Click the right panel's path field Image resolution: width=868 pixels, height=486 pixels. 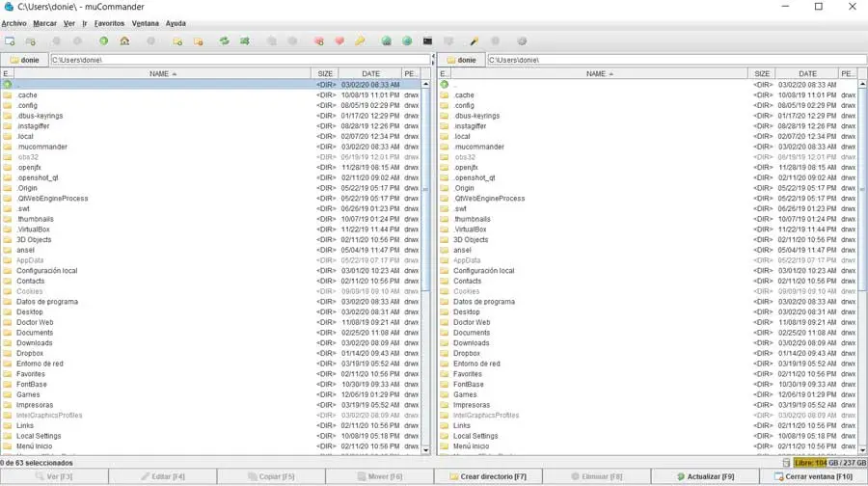click(x=677, y=60)
